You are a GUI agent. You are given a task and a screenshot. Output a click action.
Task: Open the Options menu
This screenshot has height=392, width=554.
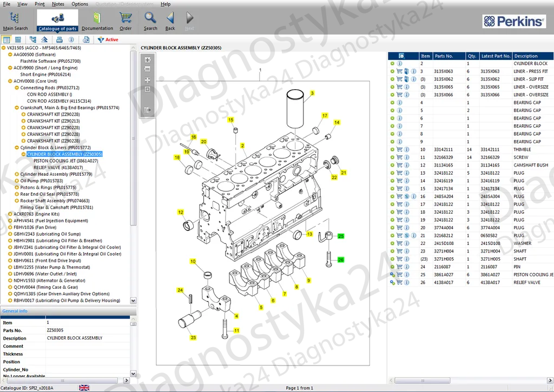[80, 4]
